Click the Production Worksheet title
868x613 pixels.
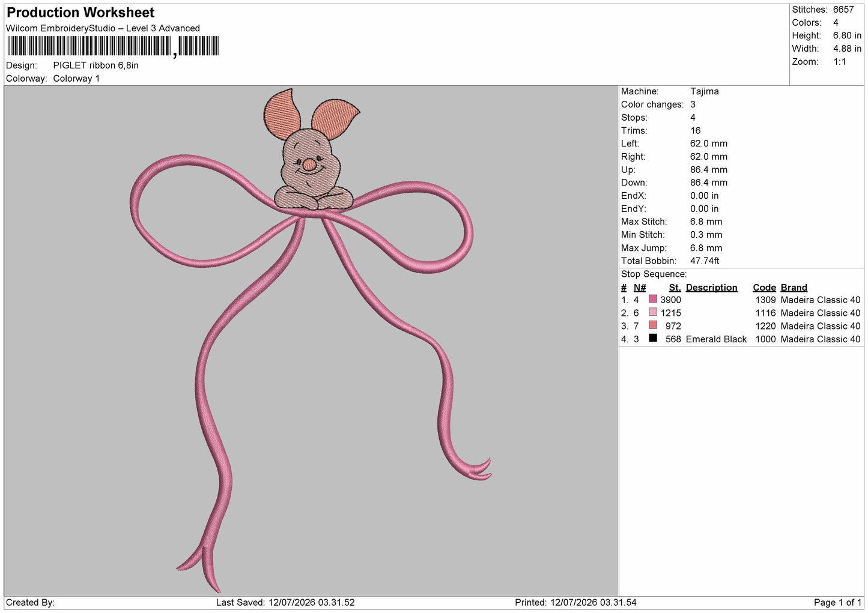[80, 13]
